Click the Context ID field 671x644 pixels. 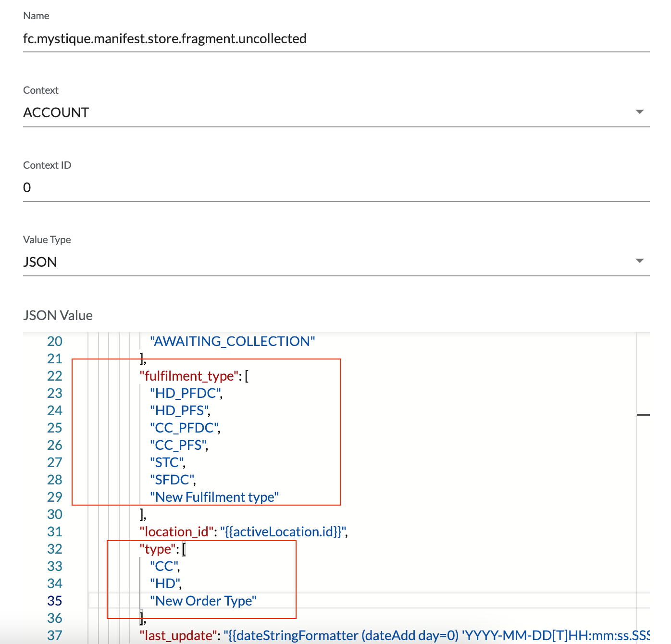pos(335,187)
